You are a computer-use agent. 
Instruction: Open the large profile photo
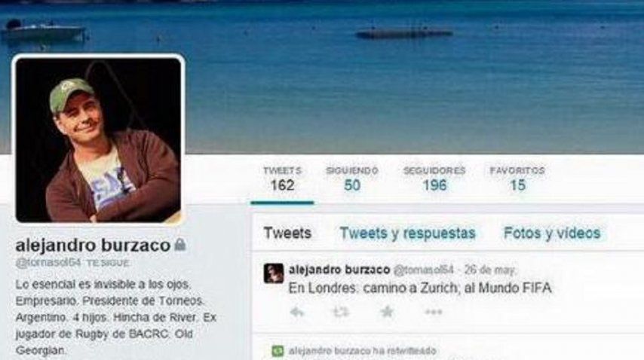98,140
